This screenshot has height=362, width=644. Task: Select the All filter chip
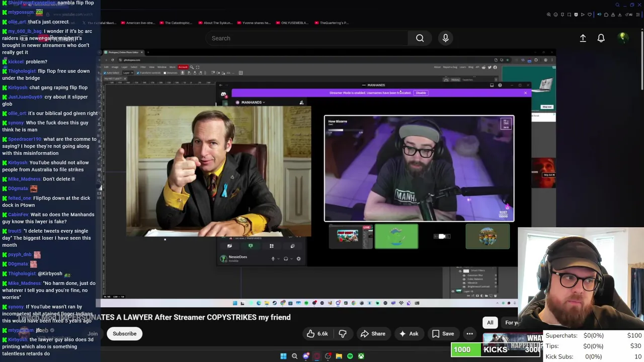pyautogui.click(x=490, y=323)
